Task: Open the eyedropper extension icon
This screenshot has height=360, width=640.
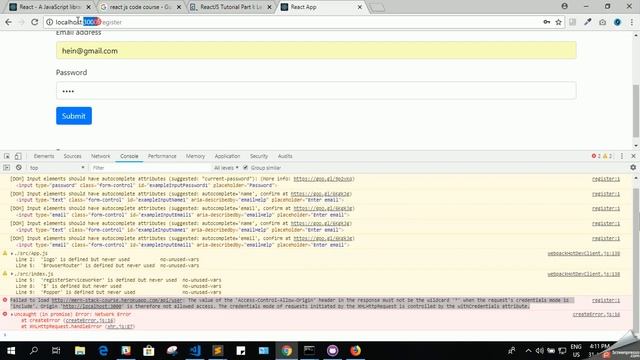Action: coord(588,22)
